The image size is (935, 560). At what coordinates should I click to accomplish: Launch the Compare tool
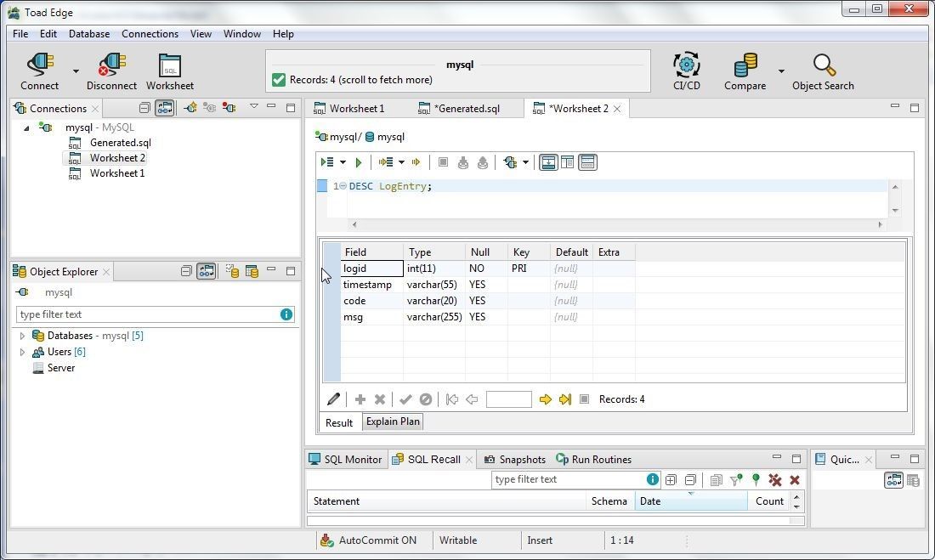pos(745,71)
